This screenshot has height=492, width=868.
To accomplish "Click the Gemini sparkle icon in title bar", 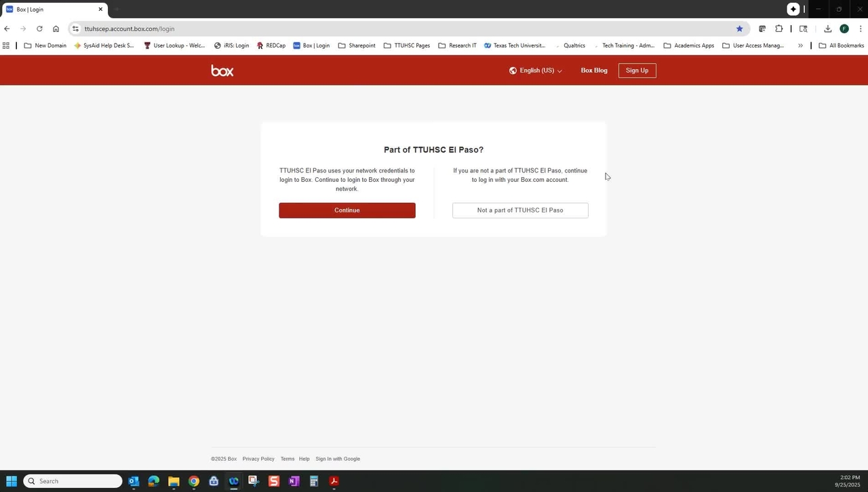I will (793, 10).
